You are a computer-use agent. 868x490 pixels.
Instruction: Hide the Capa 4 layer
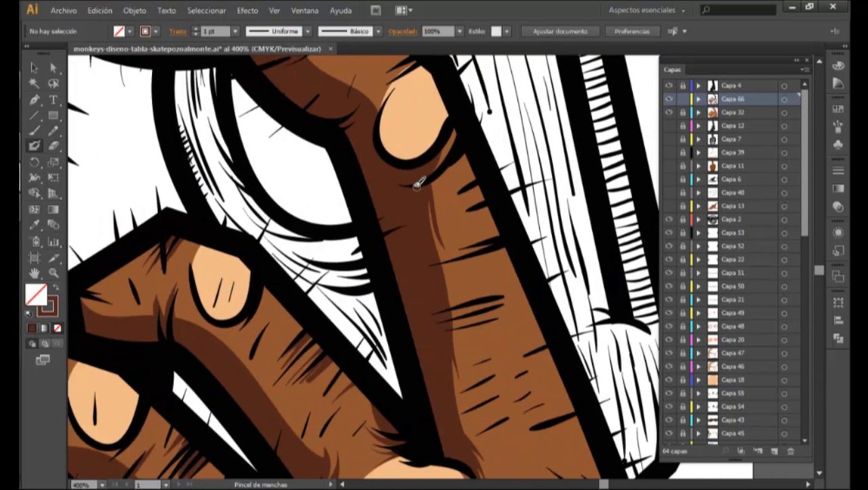pos(669,85)
